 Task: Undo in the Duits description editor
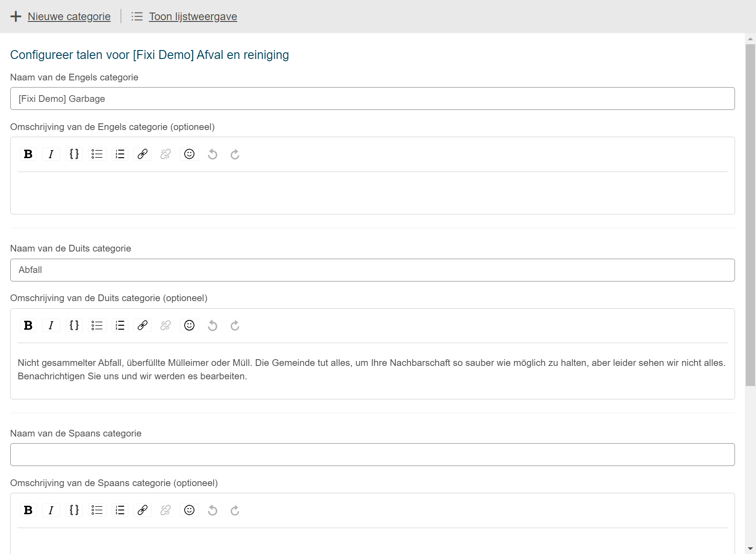click(212, 325)
